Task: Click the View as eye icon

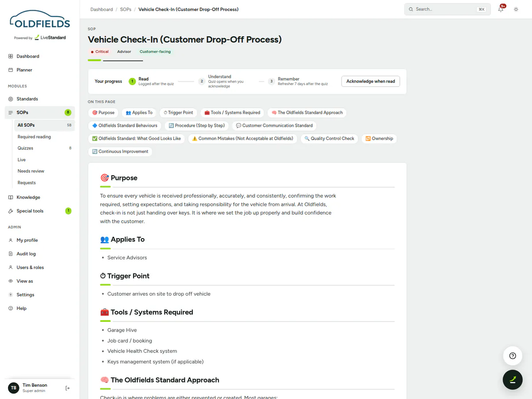Action: 11,281
